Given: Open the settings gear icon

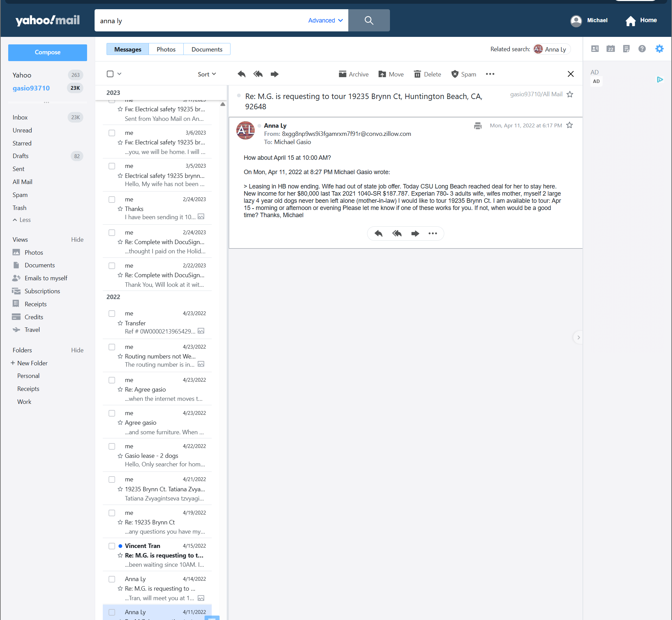Looking at the screenshot, I should 659,49.
